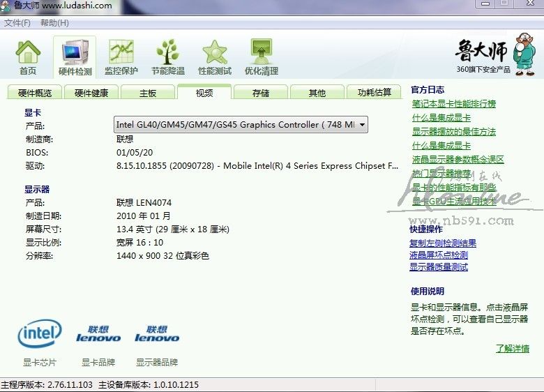544x392 pixels.
Task: Click the manufacture date 2010 年 01 月
Action: (143, 216)
